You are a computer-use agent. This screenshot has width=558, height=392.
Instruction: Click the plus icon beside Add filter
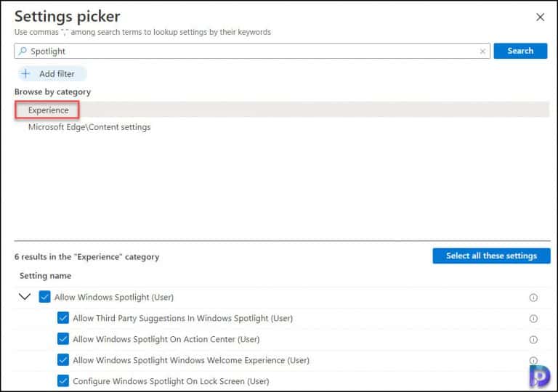pyautogui.click(x=25, y=73)
